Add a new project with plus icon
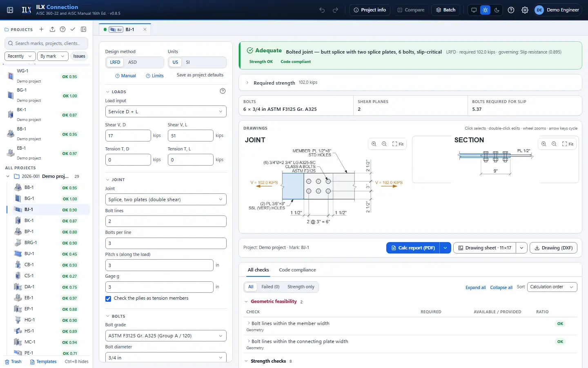The image size is (588, 368). tap(41, 29)
